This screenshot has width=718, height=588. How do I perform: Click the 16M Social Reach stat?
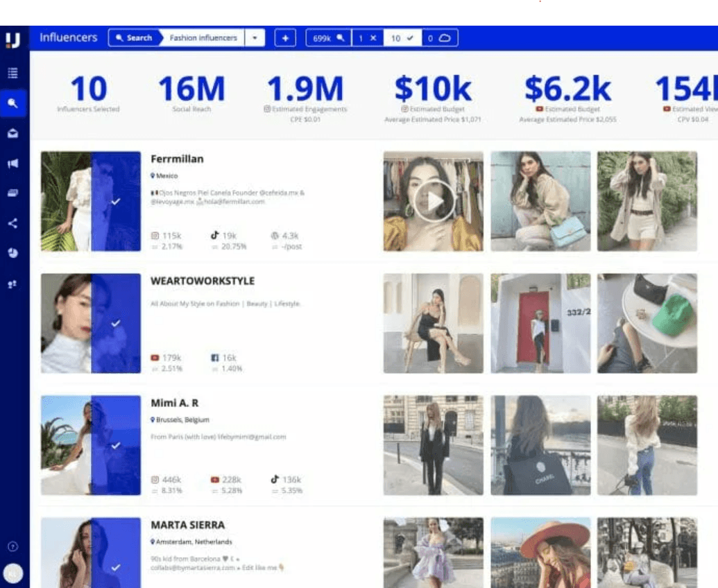pos(191,95)
